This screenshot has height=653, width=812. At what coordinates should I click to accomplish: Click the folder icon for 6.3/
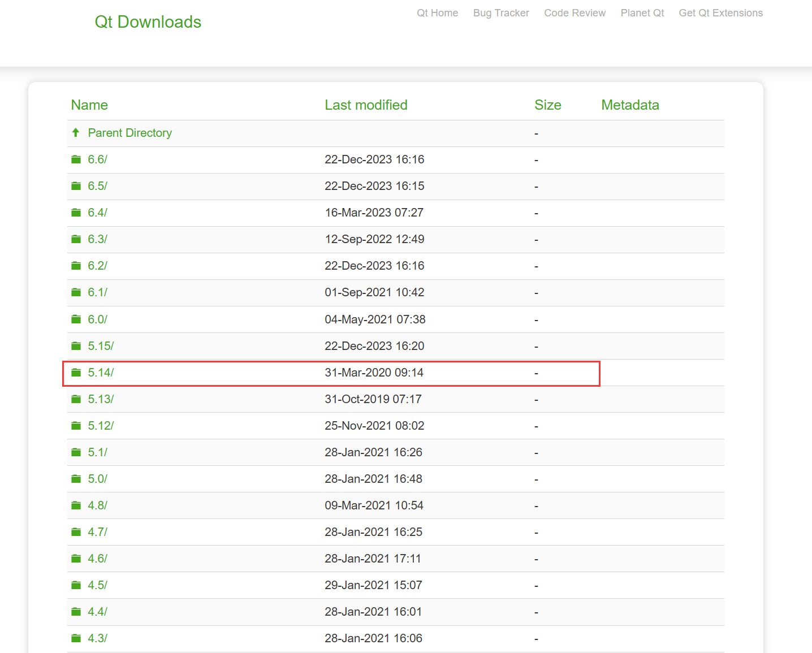[x=76, y=239]
